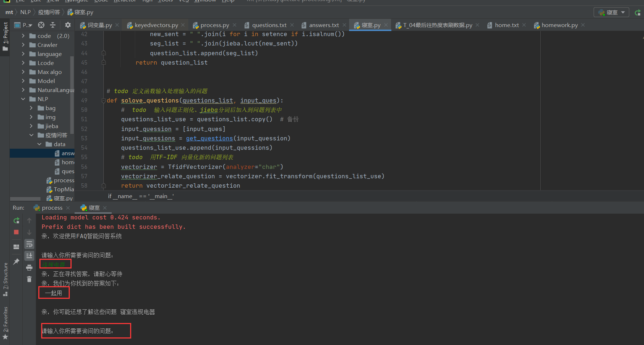The image size is (644, 345).
Task: Collapse the NLP folder
Action: (23, 99)
